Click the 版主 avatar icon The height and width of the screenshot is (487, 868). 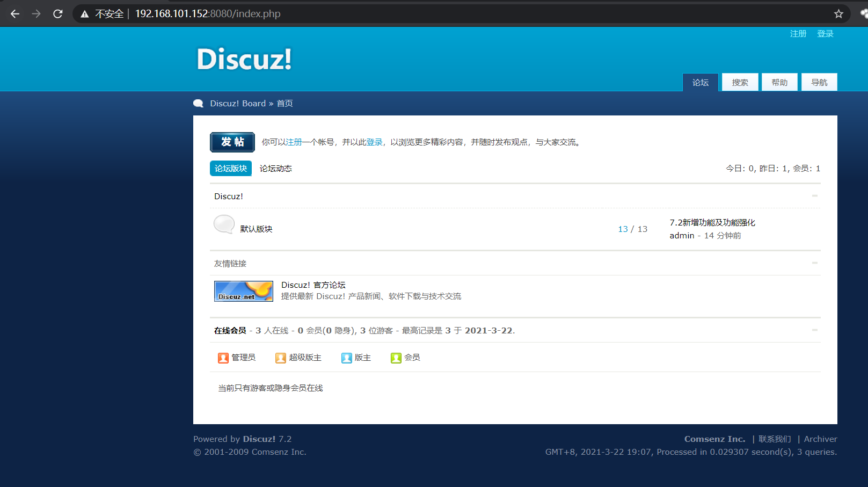(x=346, y=358)
